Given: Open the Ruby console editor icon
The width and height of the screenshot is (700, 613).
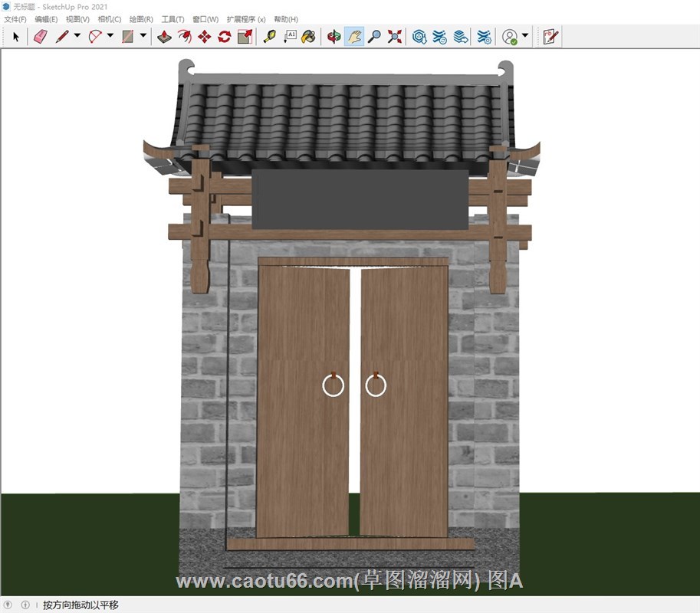Looking at the screenshot, I should 550,36.
